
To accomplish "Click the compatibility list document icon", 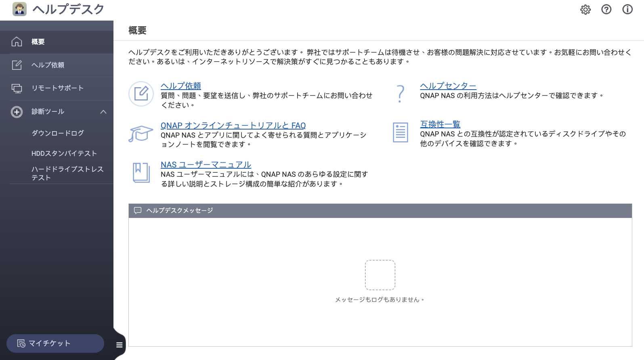I will [400, 132].
